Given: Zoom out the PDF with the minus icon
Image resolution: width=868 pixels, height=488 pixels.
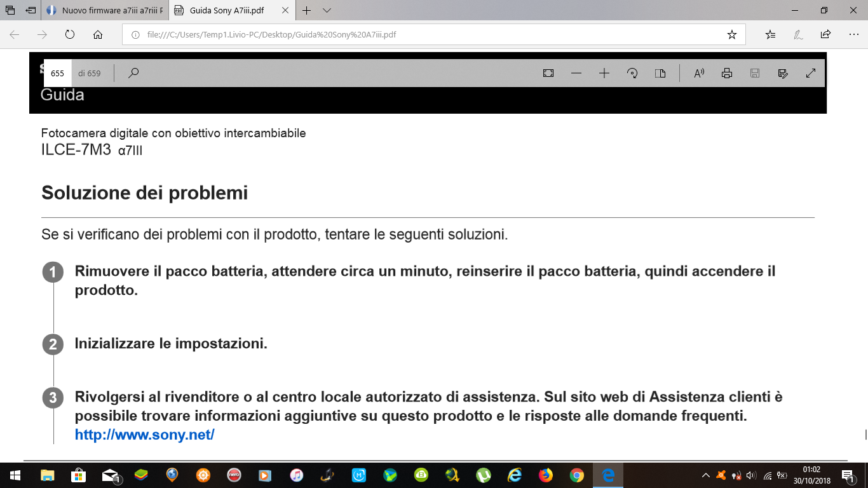Looking at the screenshot, I should click(x=576, y=73).
